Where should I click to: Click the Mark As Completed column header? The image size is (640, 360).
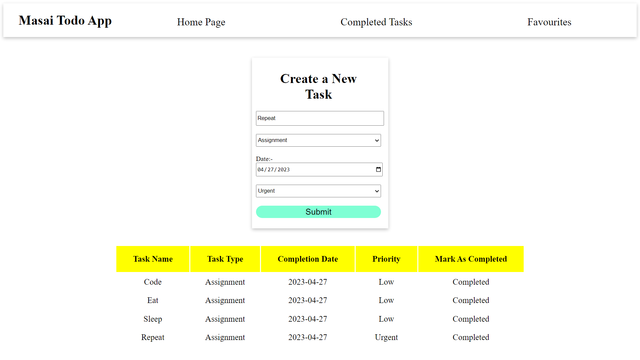click(x=471, y=259)
